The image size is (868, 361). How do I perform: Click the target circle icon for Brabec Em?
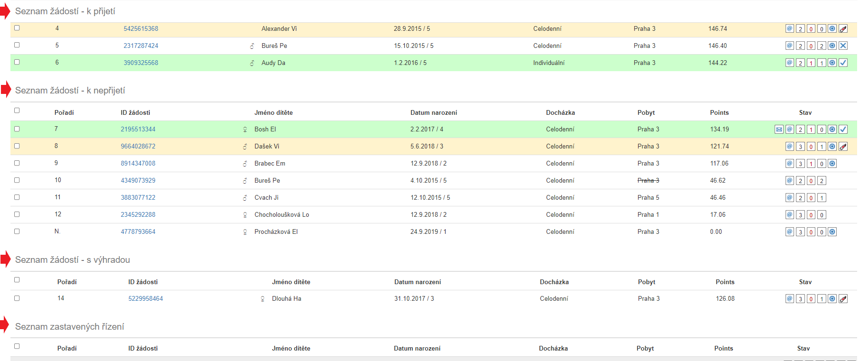tap(832, 163)
